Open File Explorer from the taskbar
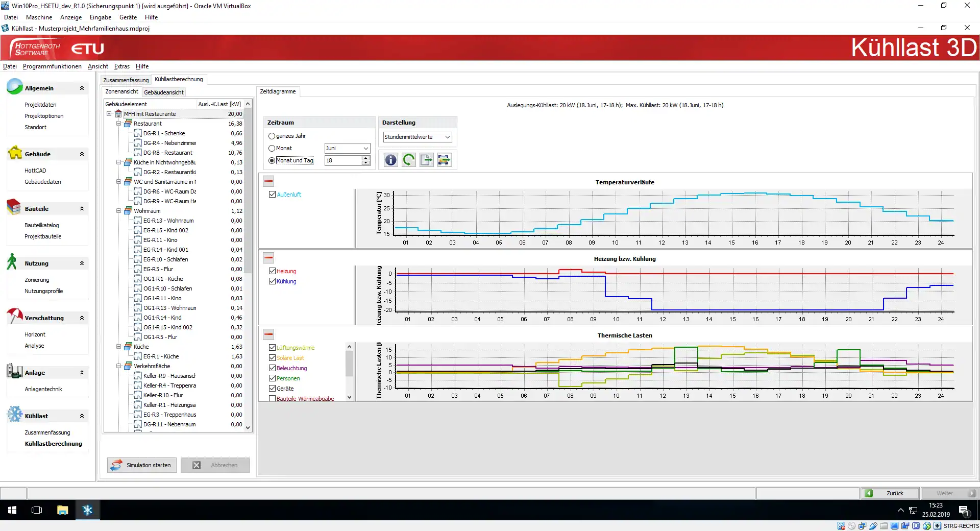The width and height of the screenshot is (980, 531). (62, 510)
